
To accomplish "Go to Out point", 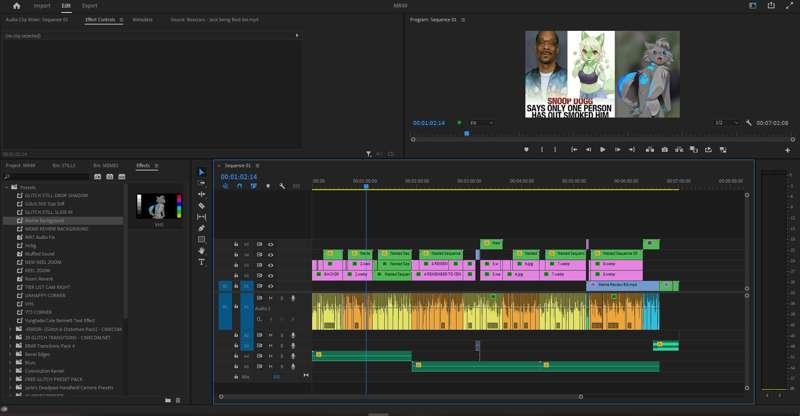I will (x=632, y=150).
